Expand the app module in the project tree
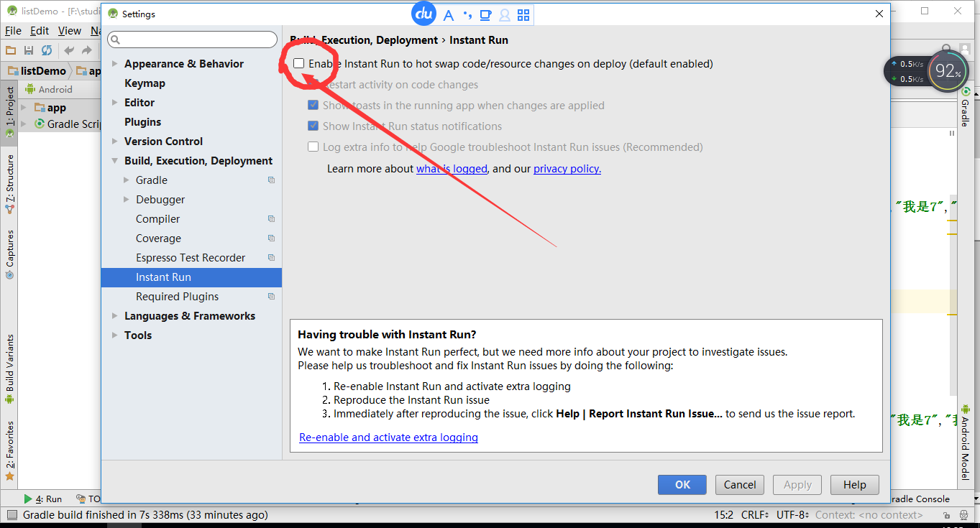The height and width of the screenshot is (528, 980). pyautogui.click(x=24, y=108)
